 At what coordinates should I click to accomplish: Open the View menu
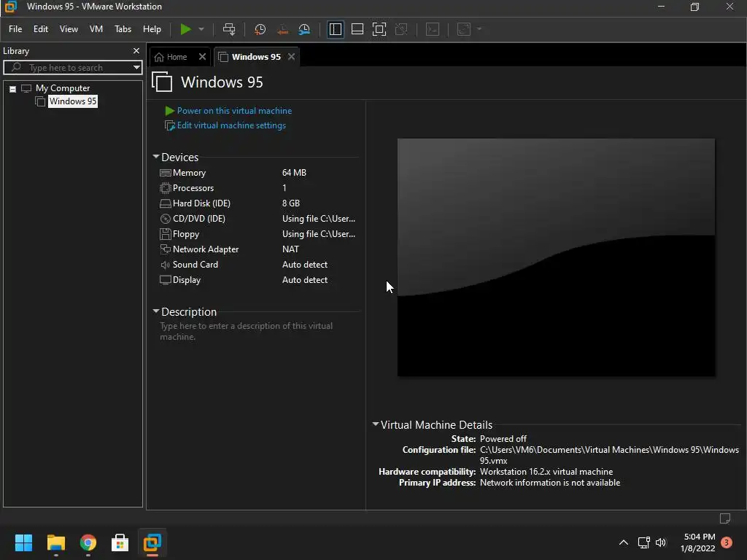click(69, 29)
